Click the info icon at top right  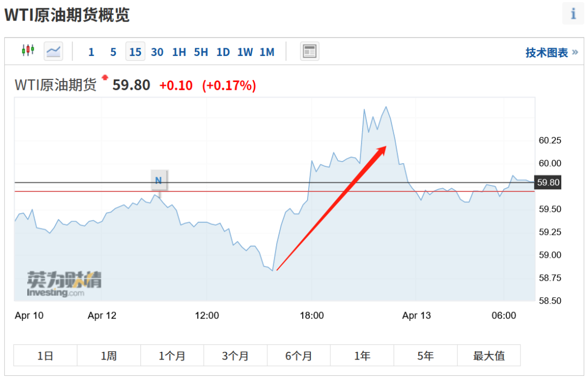(x=573, y=14)
